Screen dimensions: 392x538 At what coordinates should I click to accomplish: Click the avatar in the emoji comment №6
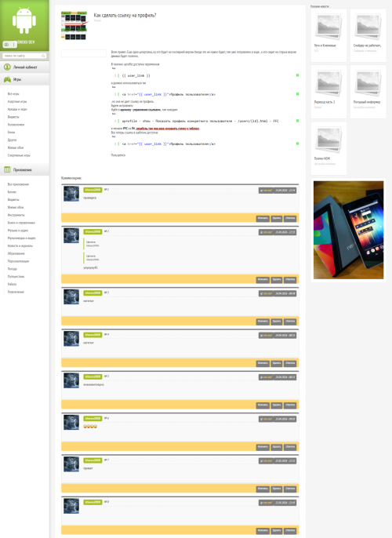click(71, 423)
